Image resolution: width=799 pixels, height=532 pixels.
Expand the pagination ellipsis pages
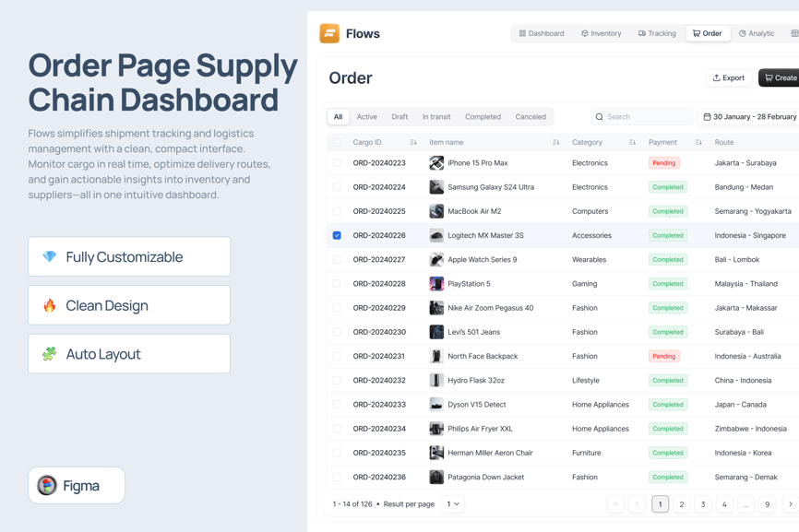(745, 504)
